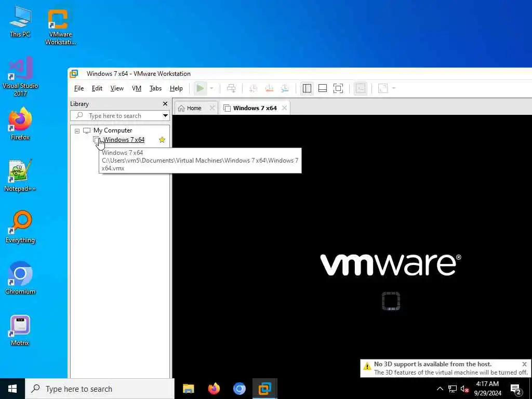Open the Help menu
This screenshot has width=532, height=399.
click(176, 88)
